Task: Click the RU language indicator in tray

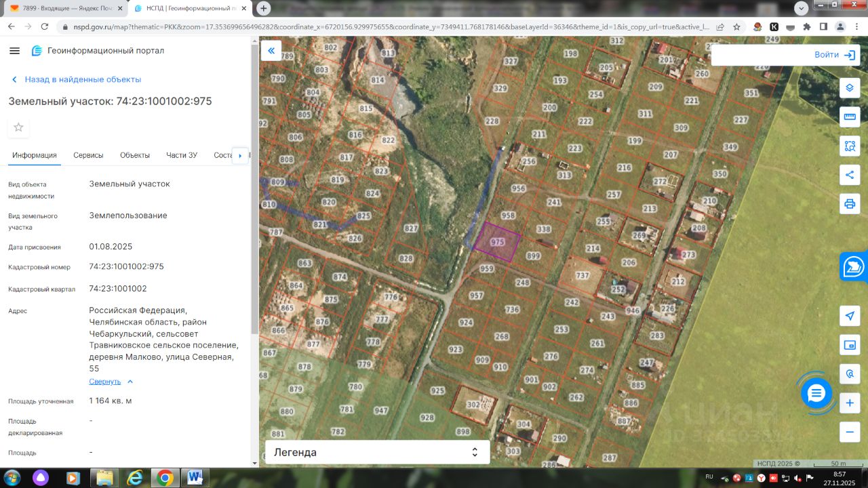Action: tap(709, 476)
